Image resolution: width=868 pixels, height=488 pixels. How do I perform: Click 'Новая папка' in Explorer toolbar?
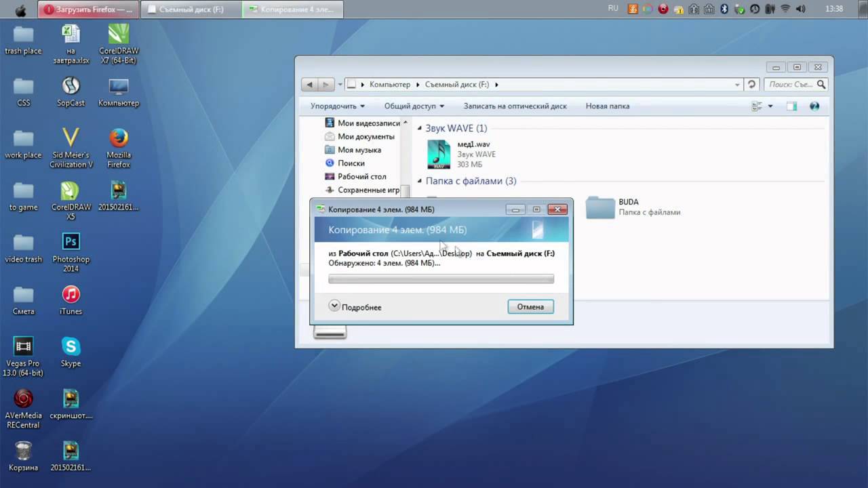coord(608,106)
